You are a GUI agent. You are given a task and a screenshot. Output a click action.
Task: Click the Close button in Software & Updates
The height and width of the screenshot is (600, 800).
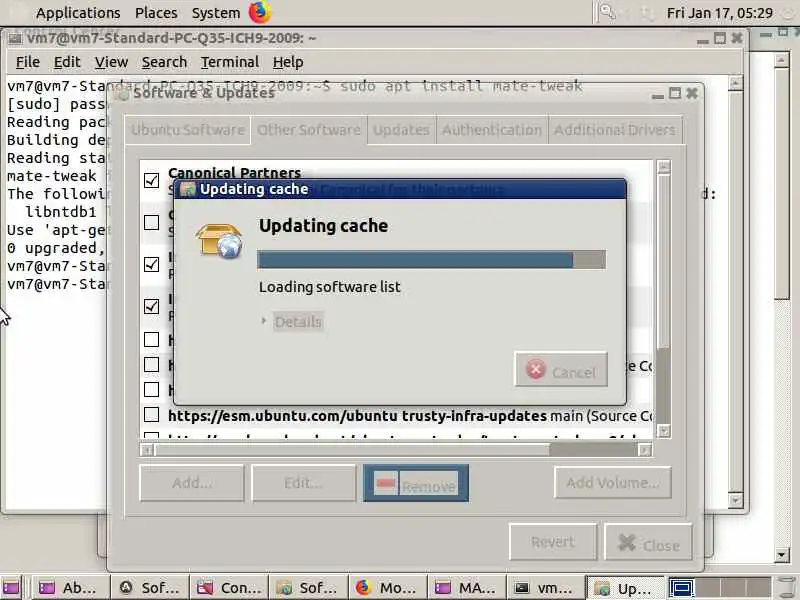[648, 542]
